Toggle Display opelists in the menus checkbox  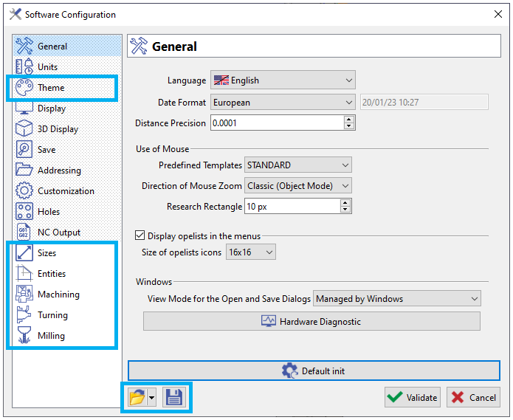point(140,236)
